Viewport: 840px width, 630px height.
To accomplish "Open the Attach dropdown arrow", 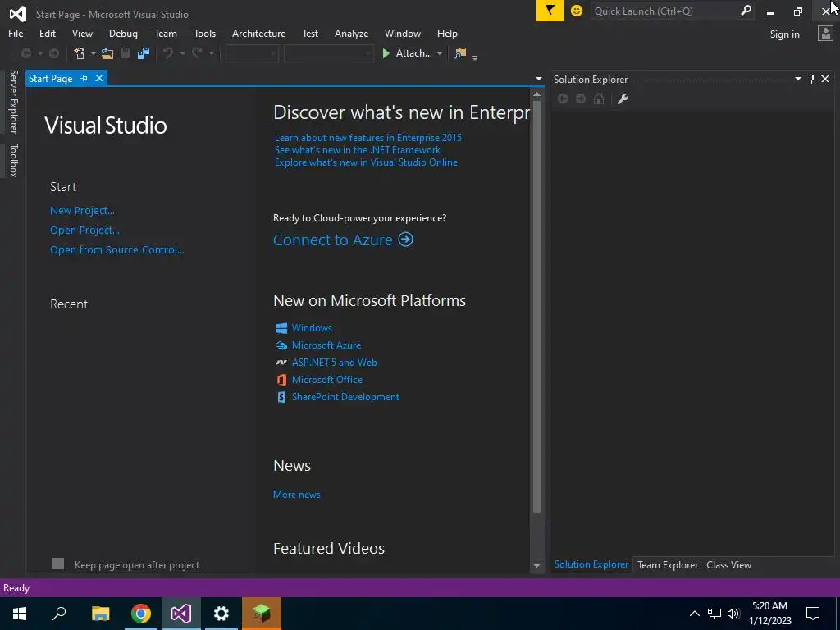I will pyautogui.click(x=440, y=53).
